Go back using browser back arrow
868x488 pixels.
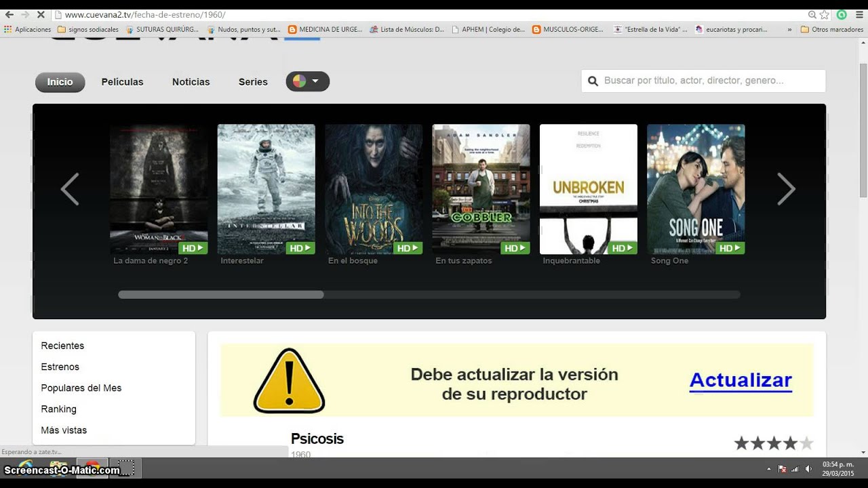(x=9, y=14)
